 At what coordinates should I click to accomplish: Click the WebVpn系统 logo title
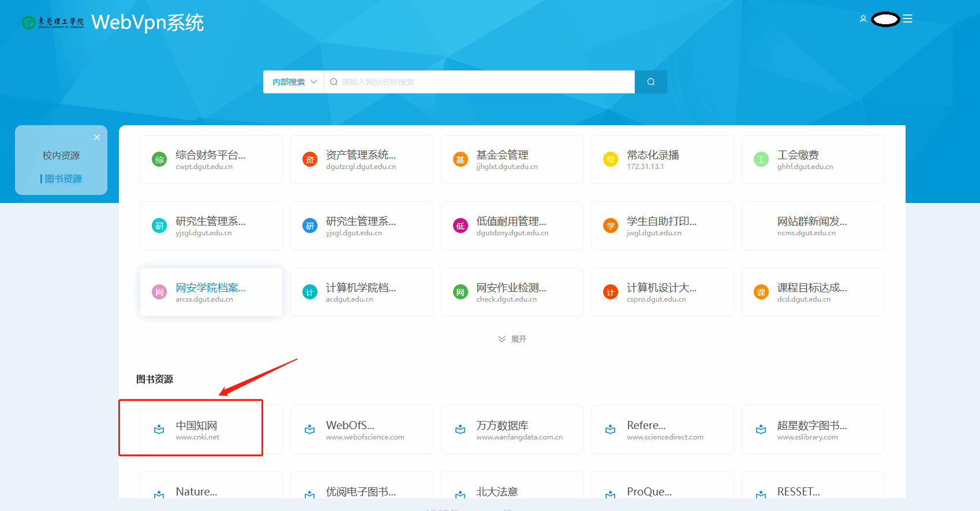tap(148, 22)
